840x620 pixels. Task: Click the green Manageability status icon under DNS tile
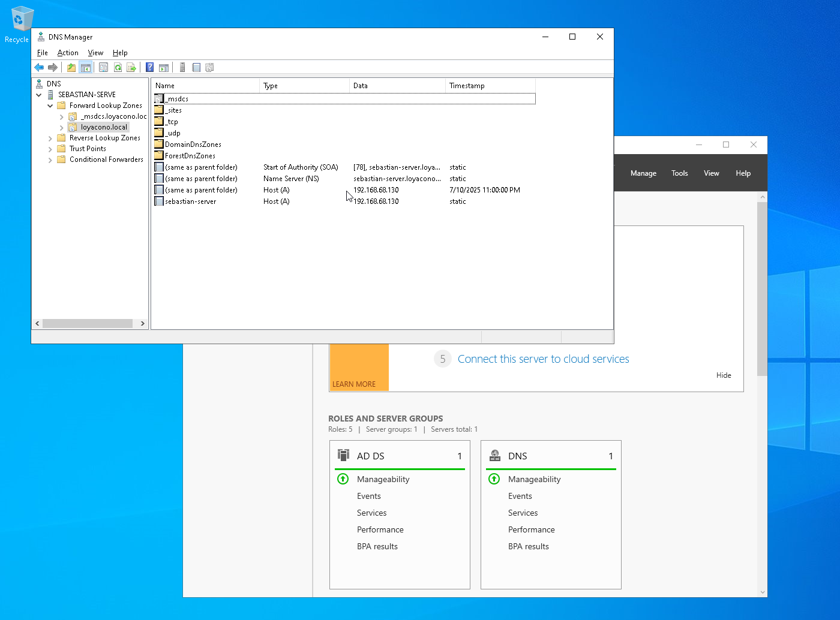point(494,478)
